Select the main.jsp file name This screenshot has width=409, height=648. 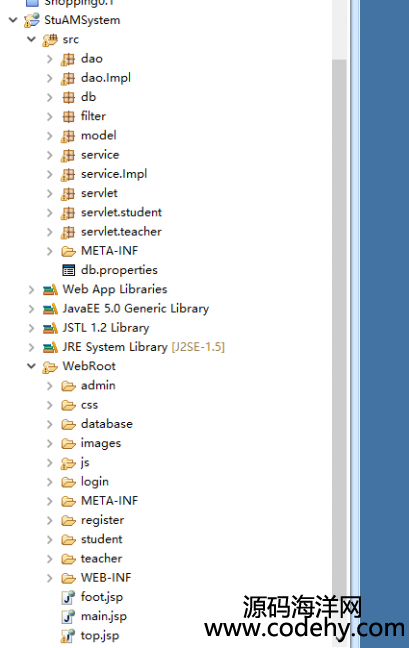click(x=104, y=617)
